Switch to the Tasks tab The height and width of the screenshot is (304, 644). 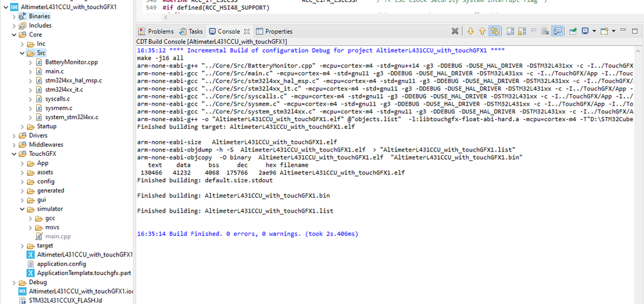coord(191,31)
